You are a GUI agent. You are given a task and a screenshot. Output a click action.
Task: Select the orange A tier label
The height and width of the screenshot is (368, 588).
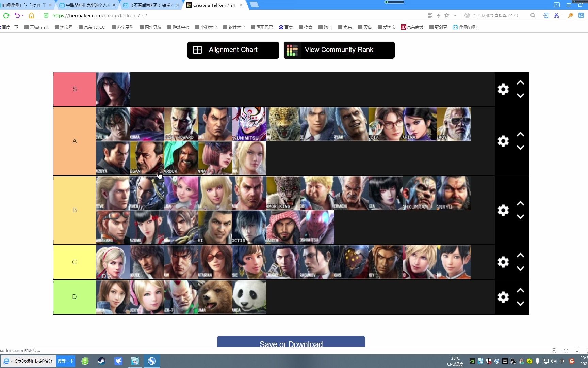(75, 141)
